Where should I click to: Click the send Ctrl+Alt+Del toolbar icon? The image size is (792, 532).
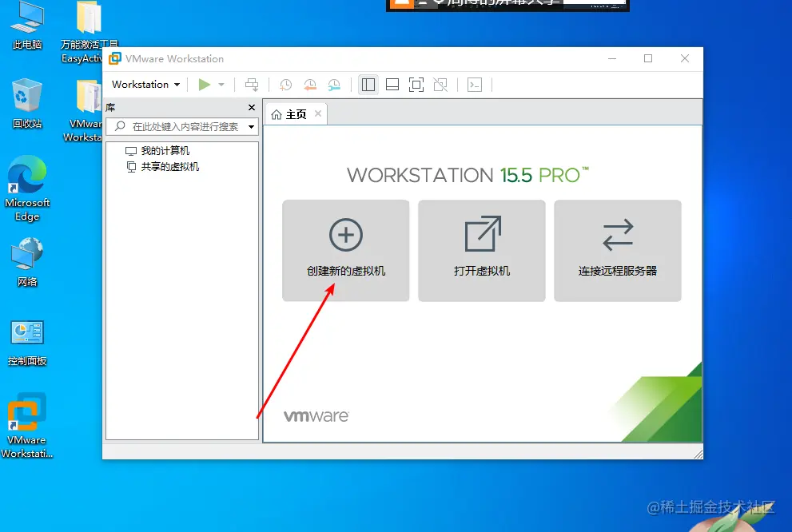[252, 85]
